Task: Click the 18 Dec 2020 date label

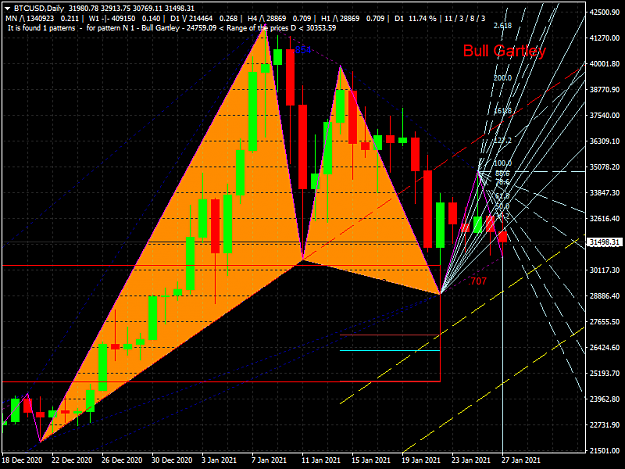Action: click(x=22, y=460)
